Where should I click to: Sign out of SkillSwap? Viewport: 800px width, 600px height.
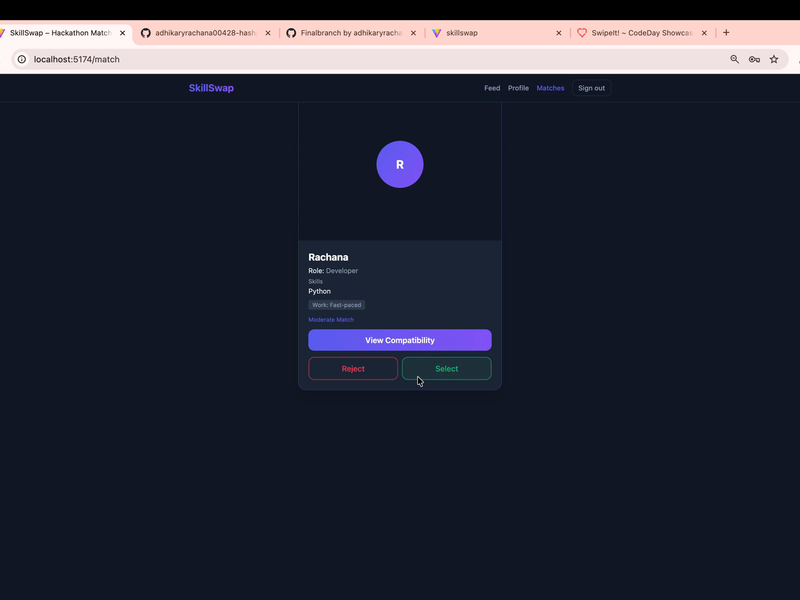[591, 88]
